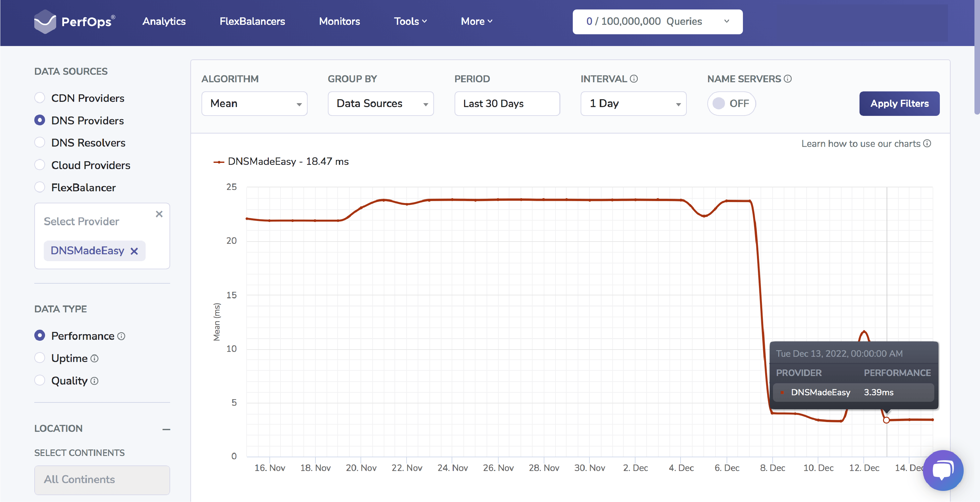Viewport: 980px width, 502px height.
Task: Click the chart help info icon
Action: coord(927,143)
